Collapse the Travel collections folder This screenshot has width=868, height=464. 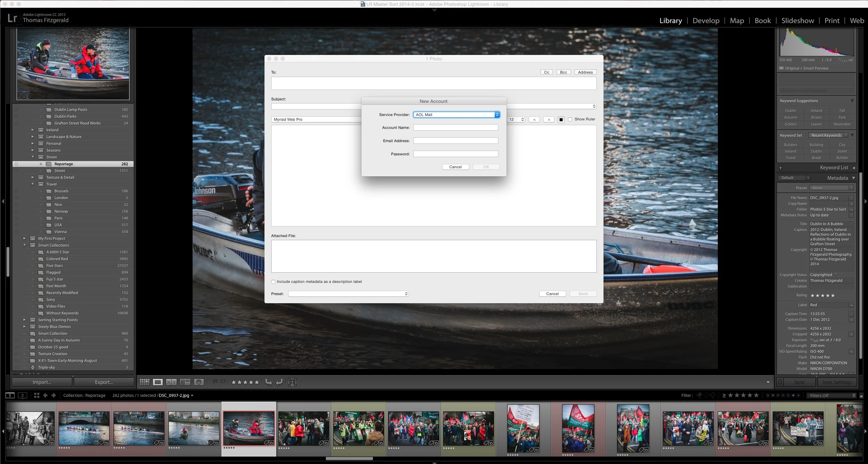click(33, 184)
